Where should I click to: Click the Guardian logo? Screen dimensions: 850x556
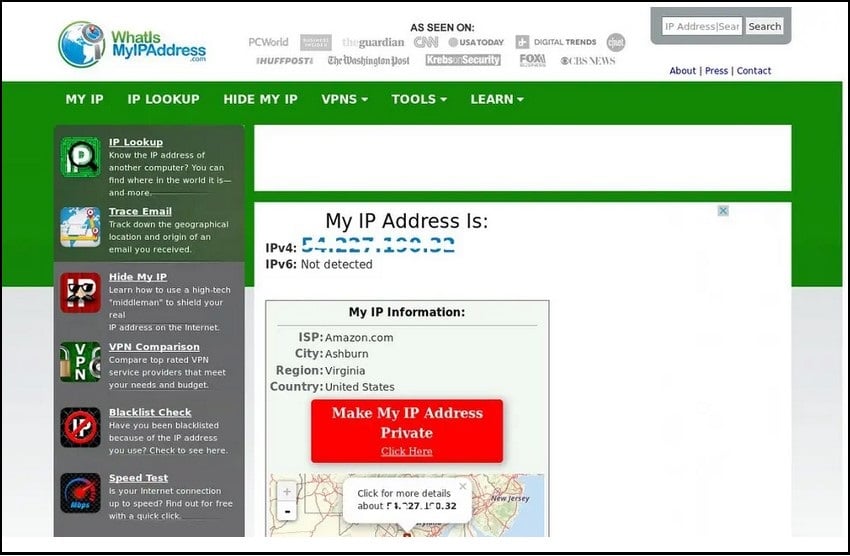[373, 42]
